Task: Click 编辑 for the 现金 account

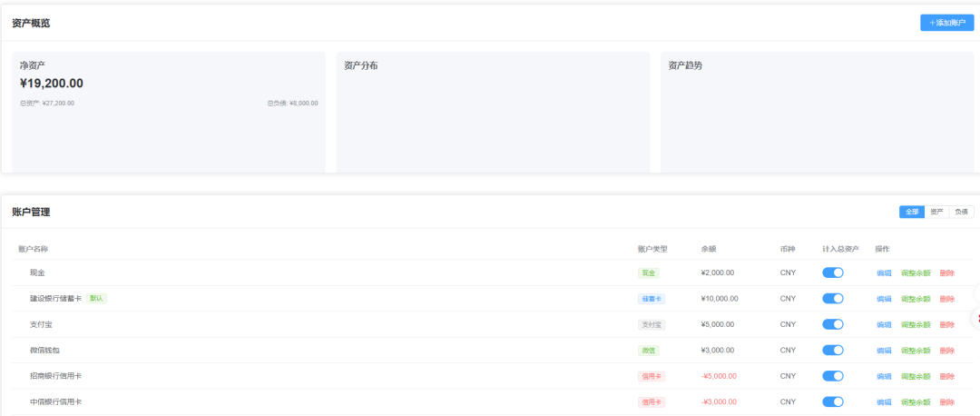Action: click(x=884, y=272)
